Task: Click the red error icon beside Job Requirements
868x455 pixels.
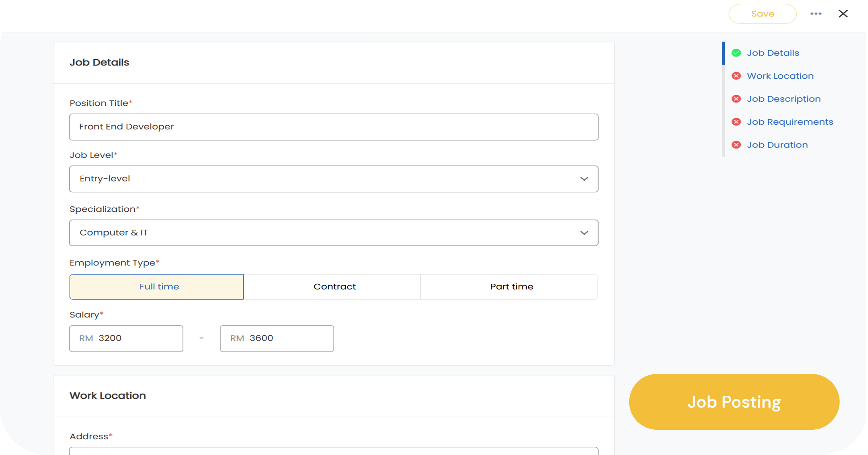Action: coord(736,122)
